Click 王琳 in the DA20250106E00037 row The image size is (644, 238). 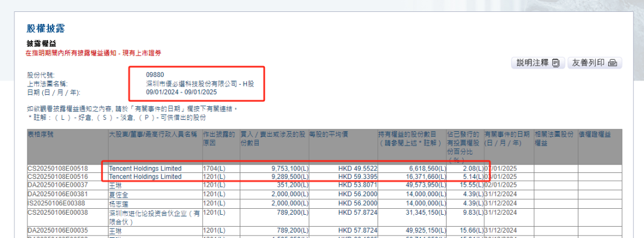click(x=116, y=186)
